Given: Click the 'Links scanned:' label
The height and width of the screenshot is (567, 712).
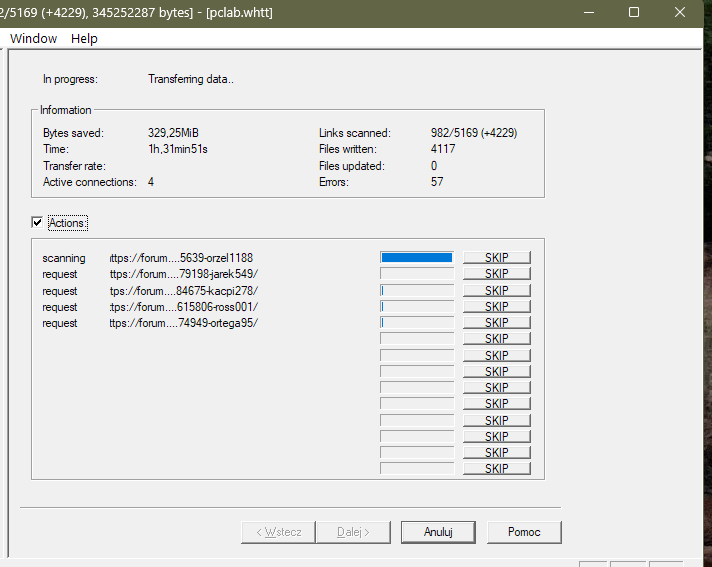Looking at the screenshot, I should coord(355,133).
